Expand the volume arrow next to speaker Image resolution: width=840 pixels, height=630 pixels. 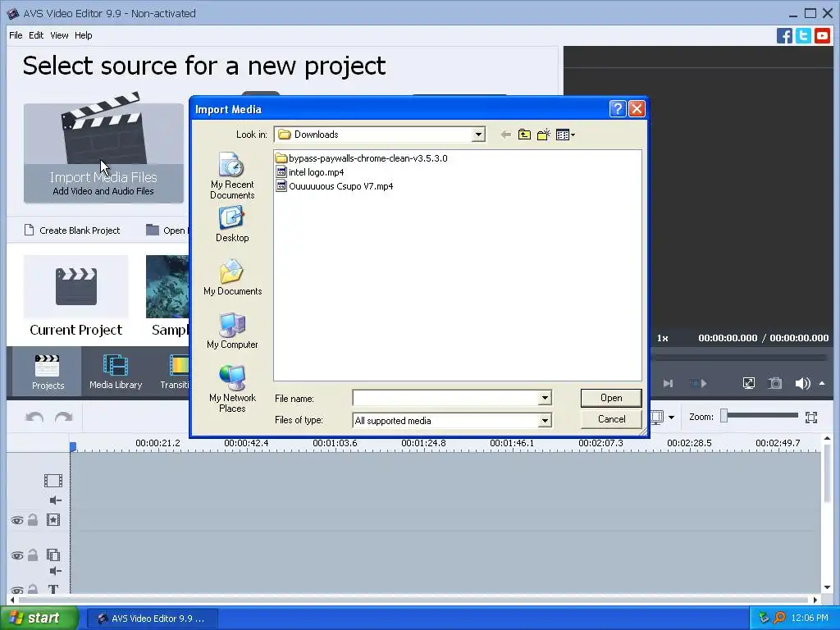pos(822,383)
